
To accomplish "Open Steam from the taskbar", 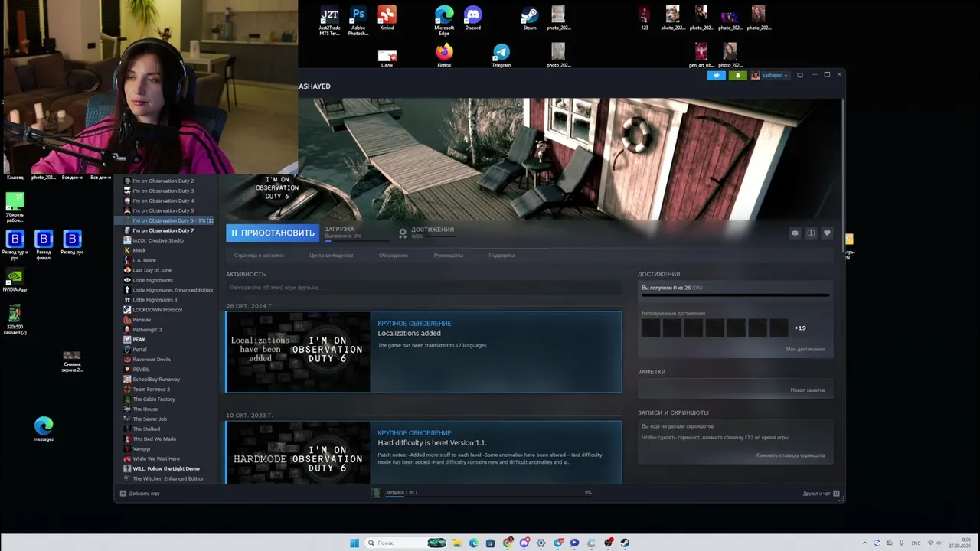I will tap(625, 543).
